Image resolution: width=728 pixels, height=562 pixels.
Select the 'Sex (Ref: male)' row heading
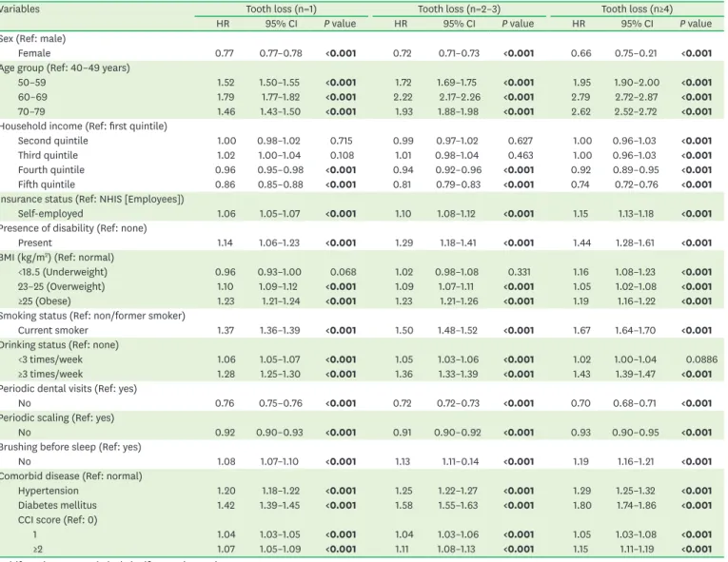pos(33,39)
